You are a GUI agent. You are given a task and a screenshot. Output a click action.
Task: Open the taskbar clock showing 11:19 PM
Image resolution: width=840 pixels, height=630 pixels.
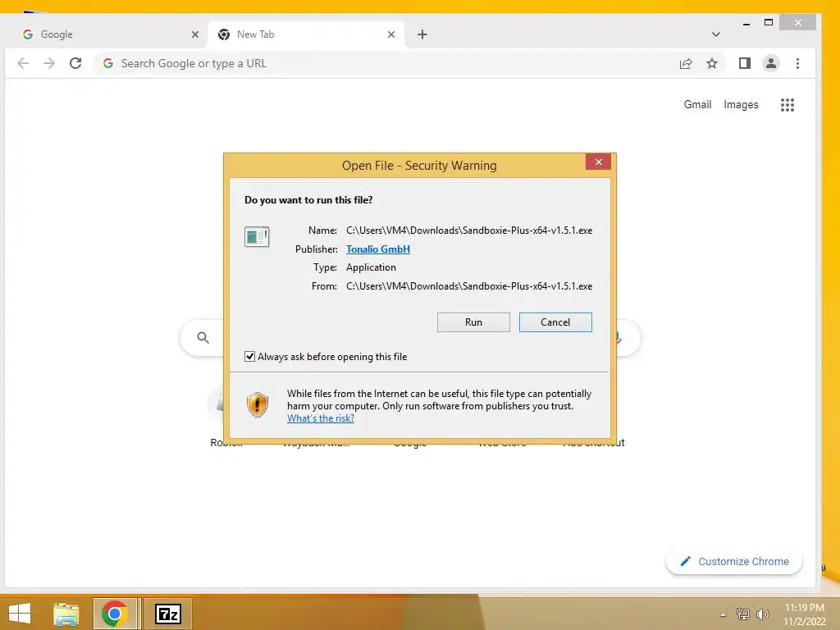(804, 614)
